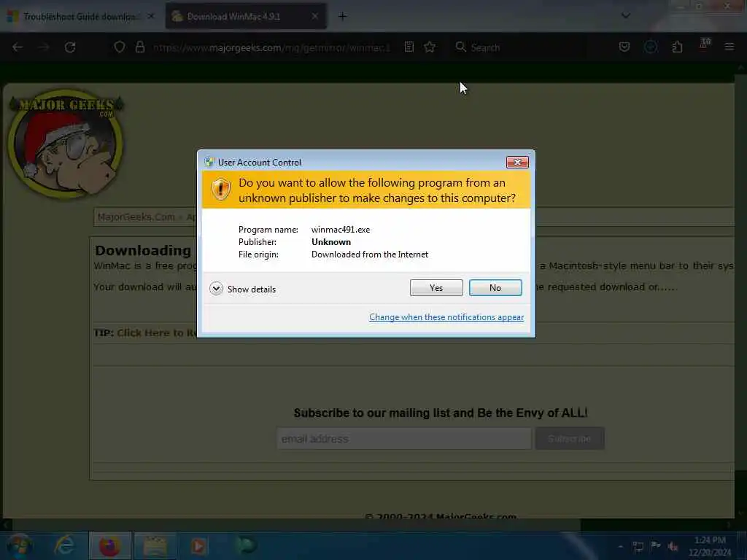
Task: Click the email address field
Action: tap(404, 438)
